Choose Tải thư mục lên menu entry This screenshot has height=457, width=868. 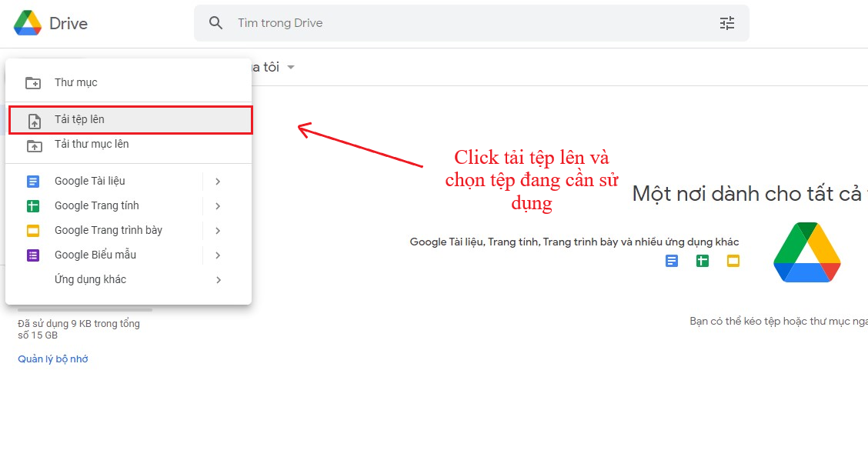tap(129, 145)
